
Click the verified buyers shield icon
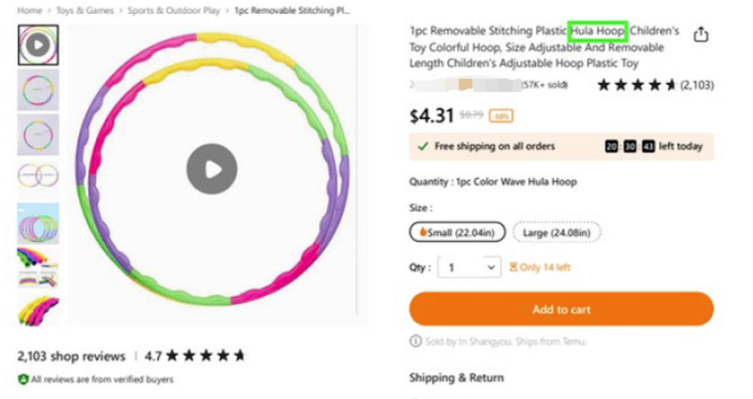(x=23, y=379)
